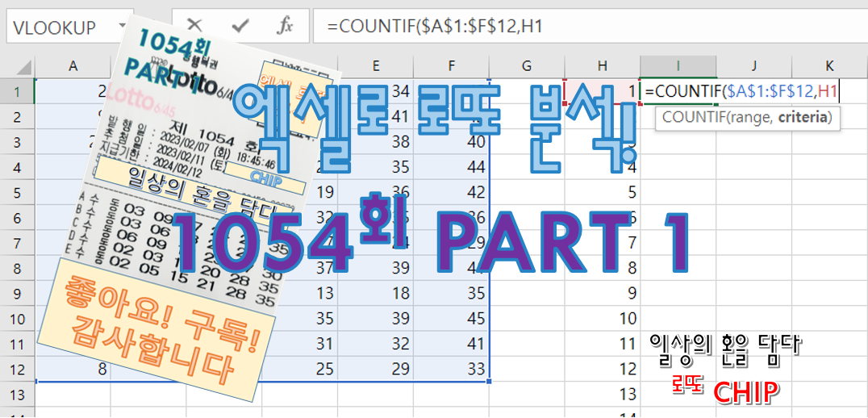
Task: Select column J header
Action: coord(753,66)
